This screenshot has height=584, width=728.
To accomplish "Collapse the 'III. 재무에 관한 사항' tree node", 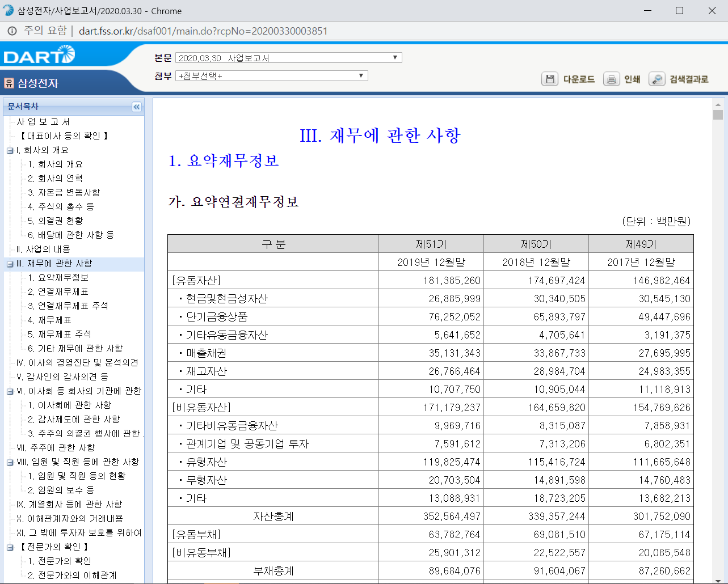I will click(10, 264).
